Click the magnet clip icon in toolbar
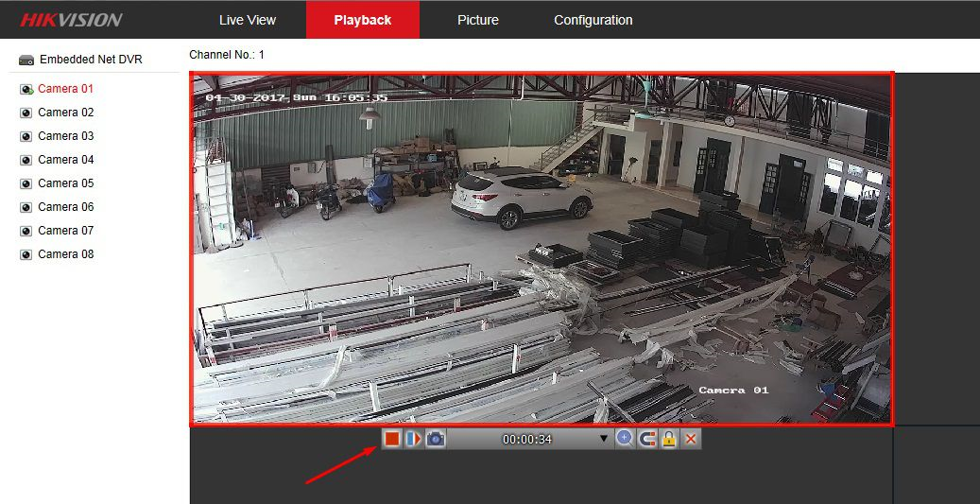The height and width of the screenshot is (504, 980). click(647, 439)
